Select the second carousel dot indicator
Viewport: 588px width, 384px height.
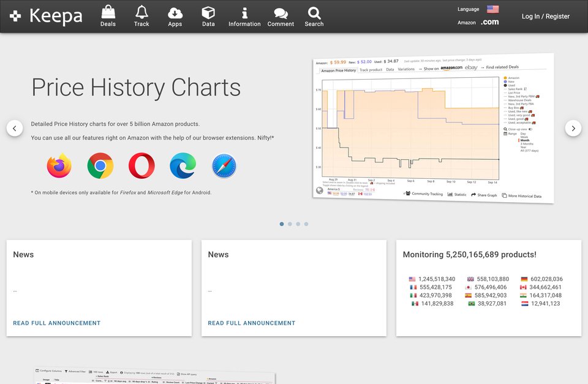point(290,224)
